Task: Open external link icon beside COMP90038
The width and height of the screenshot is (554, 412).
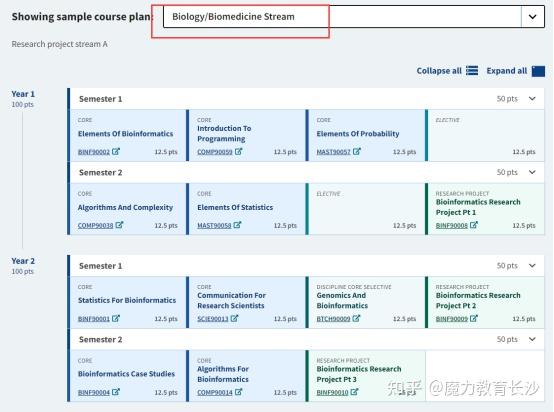Action: tap(119, 225)
